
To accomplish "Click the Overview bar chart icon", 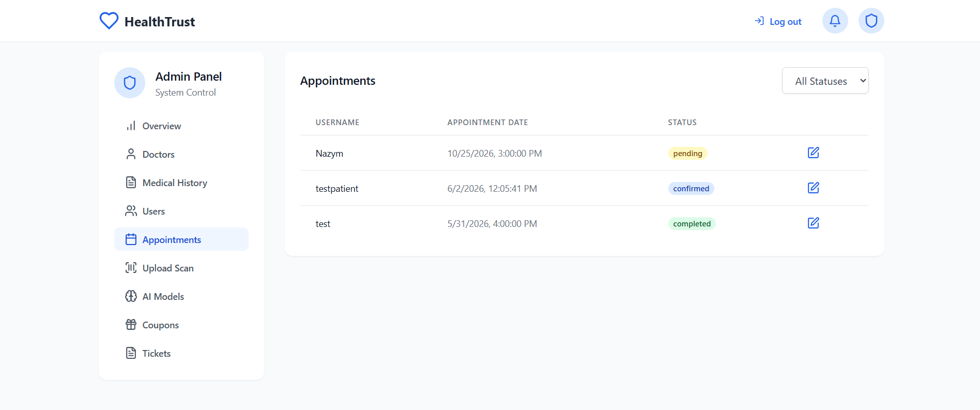I will click(x=131, y=126).
